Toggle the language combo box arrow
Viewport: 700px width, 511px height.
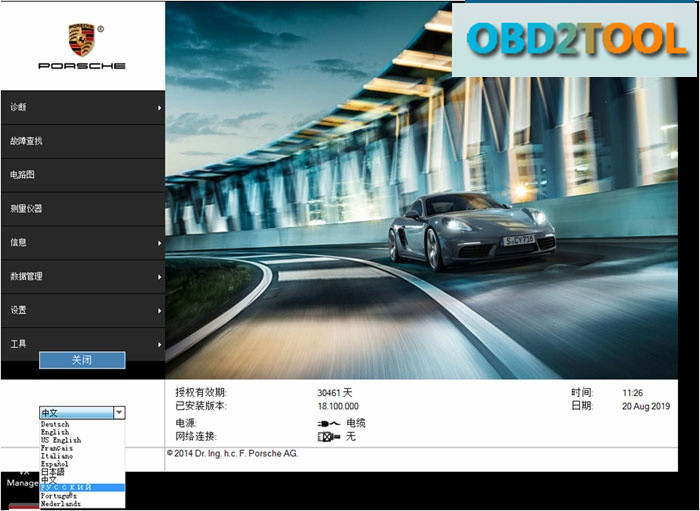119,413
